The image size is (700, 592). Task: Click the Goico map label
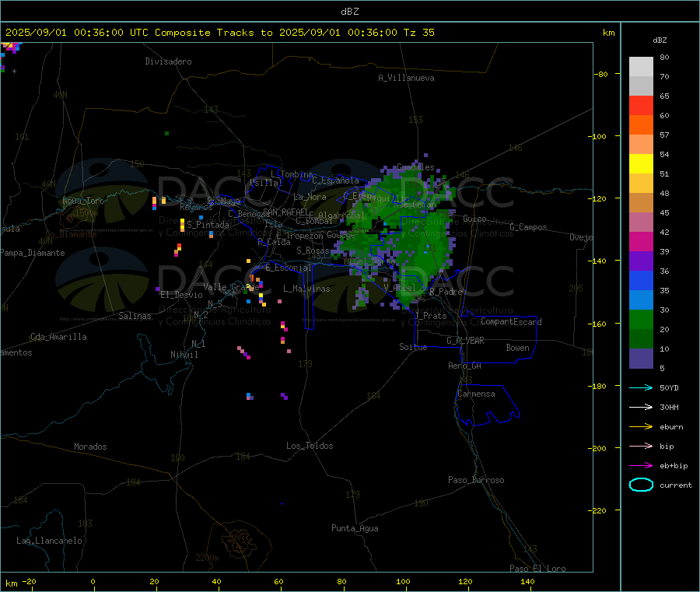474,219
